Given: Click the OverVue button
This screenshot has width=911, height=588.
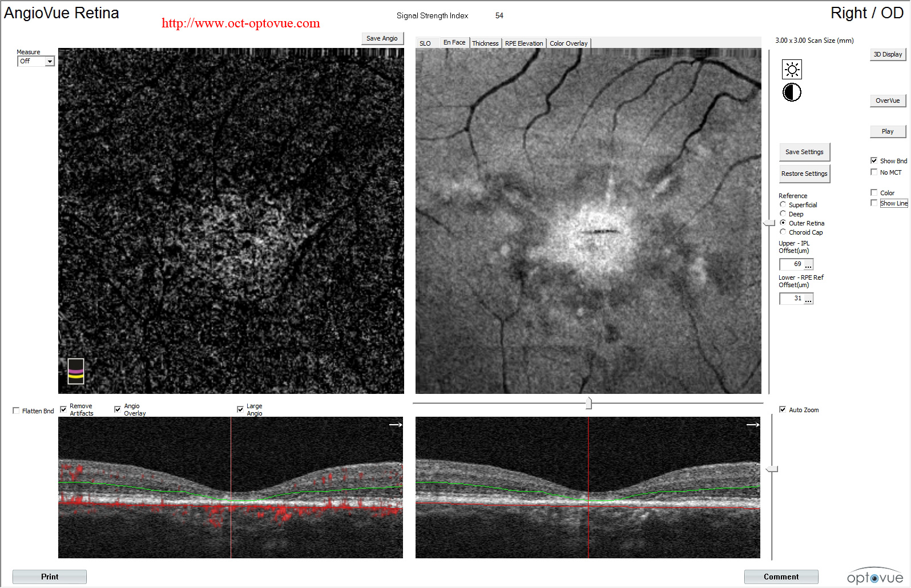Looking at the screenshot, I should click(x=888, y=100).
